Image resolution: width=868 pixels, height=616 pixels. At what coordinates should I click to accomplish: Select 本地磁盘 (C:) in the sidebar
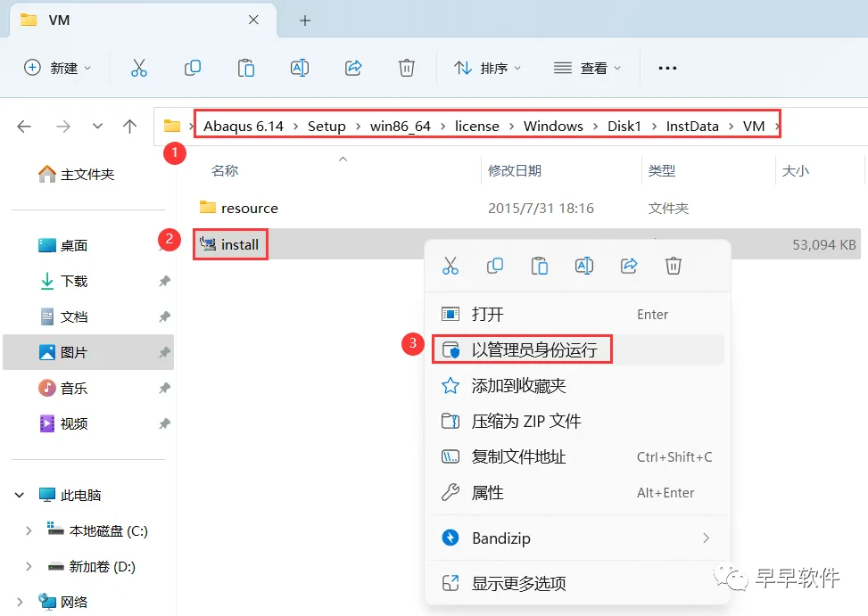[x=97, y=530]
